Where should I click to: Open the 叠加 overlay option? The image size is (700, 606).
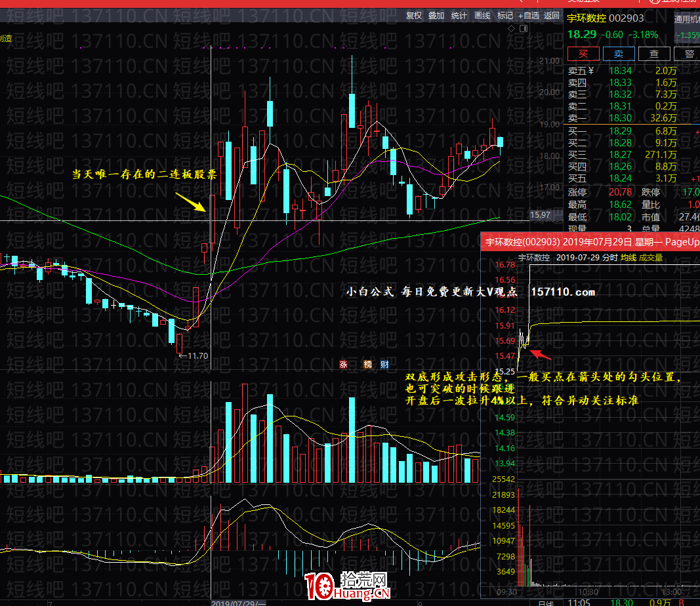pos(436,16)
